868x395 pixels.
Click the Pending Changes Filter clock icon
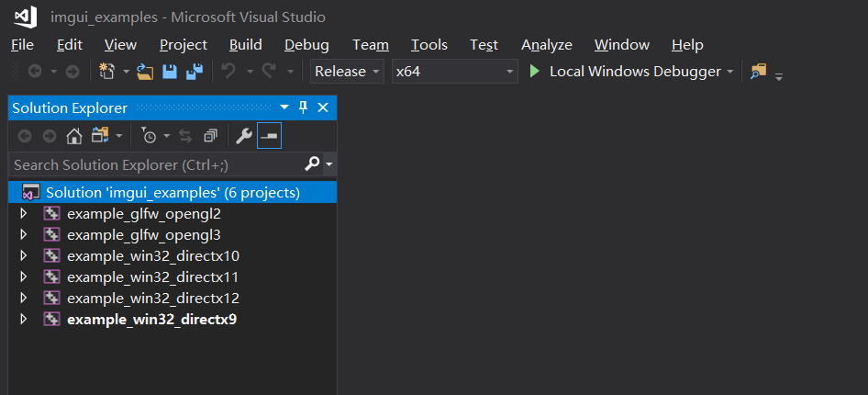[149, 136]
